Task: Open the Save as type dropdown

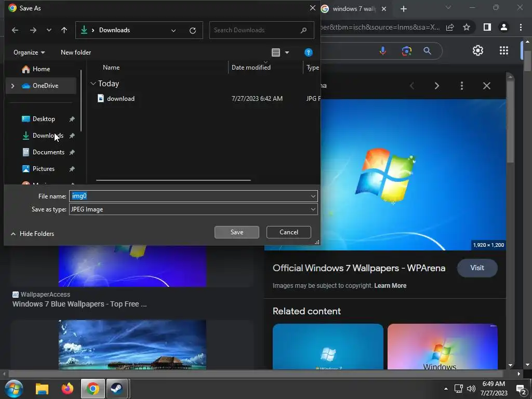Action: click(193, 209)
